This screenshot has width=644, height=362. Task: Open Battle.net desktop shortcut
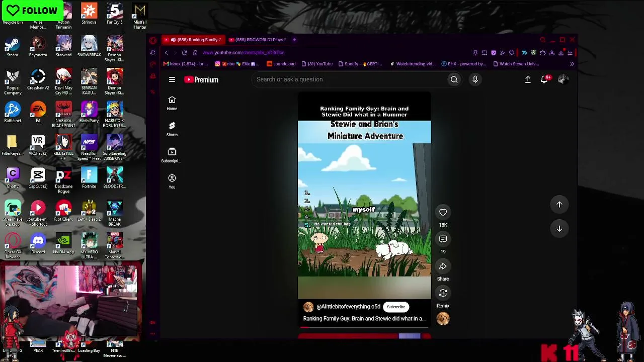coord(13,113)
